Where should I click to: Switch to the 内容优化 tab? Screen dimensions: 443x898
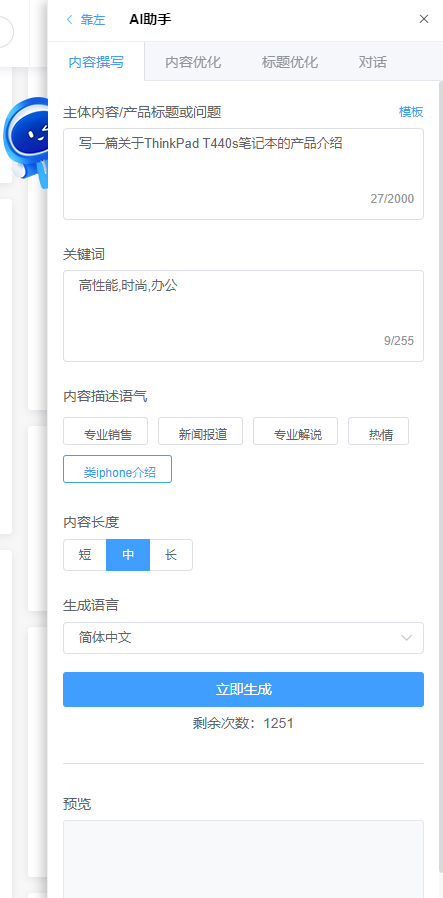coord(193,62)
